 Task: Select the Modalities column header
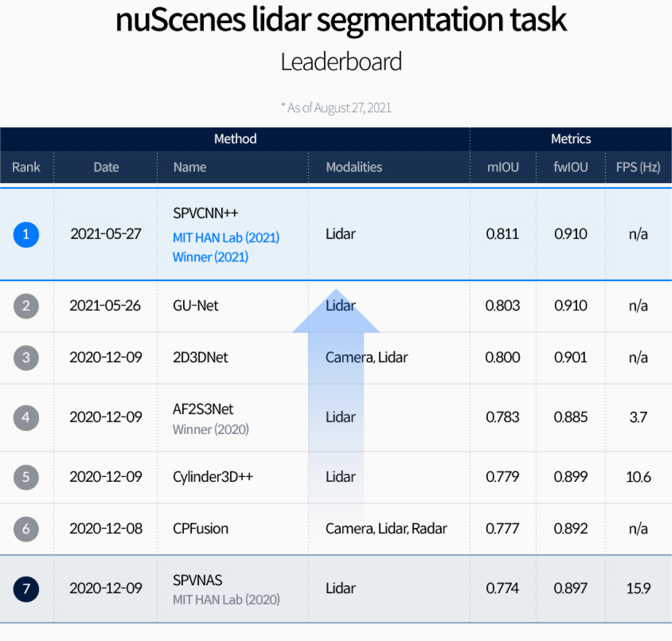pyautogui.click(x=354, y=167)
